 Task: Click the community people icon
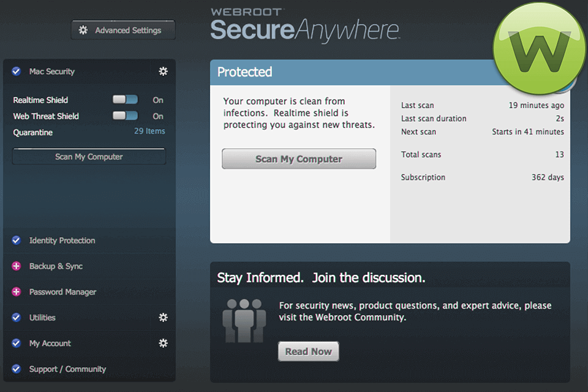pyautogui.click(x=244, y=321)
